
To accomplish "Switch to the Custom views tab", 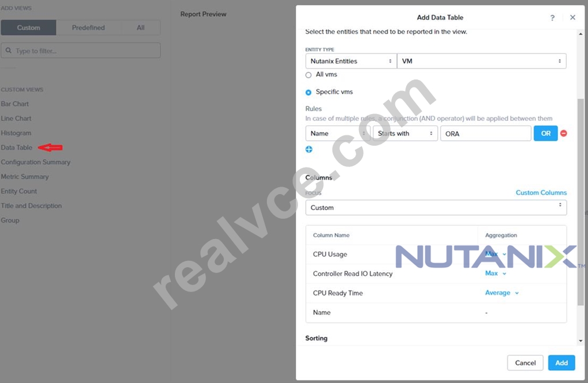I will click(29, 28).
